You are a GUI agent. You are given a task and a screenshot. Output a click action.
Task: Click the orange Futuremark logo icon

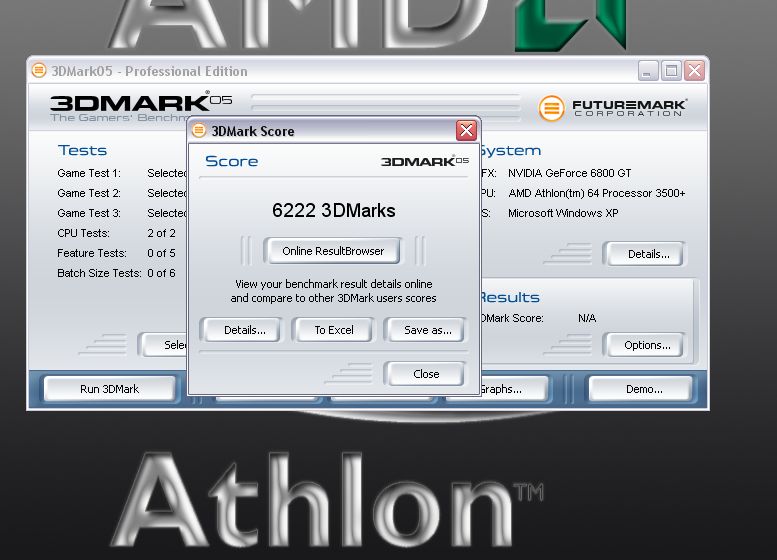coord(551,108)
